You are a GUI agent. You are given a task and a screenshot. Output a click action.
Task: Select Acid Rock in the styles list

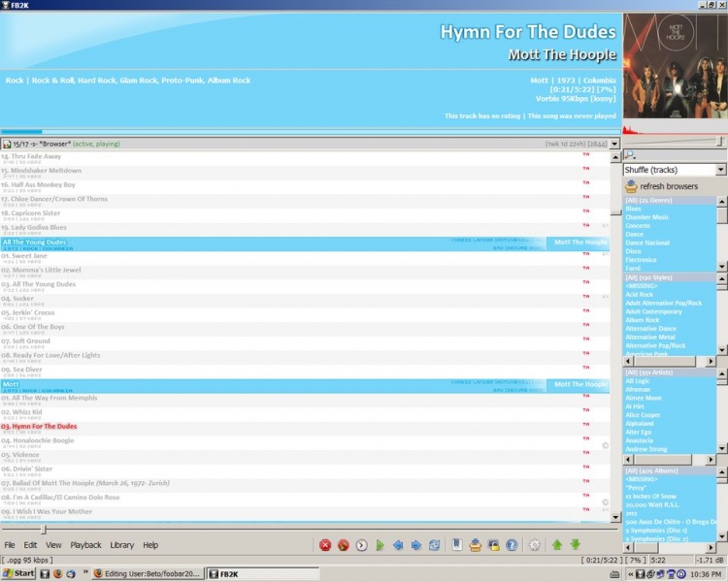(640, 294)
